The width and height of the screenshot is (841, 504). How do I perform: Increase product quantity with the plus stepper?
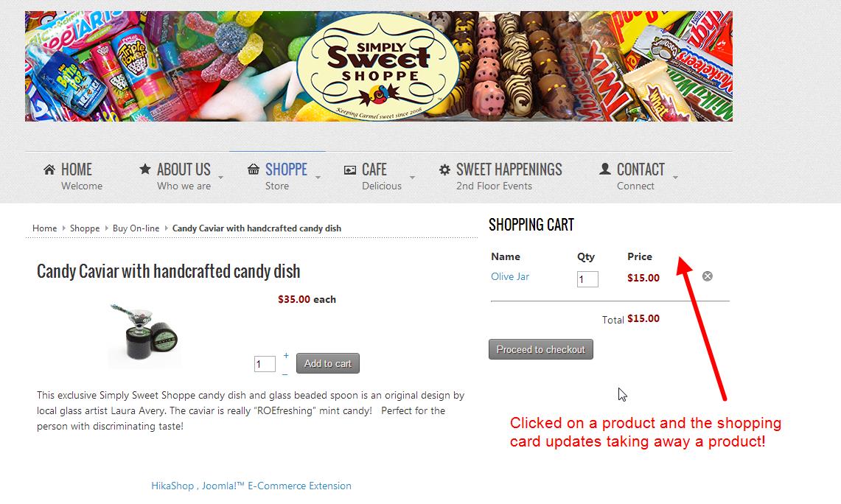[286, 356]
